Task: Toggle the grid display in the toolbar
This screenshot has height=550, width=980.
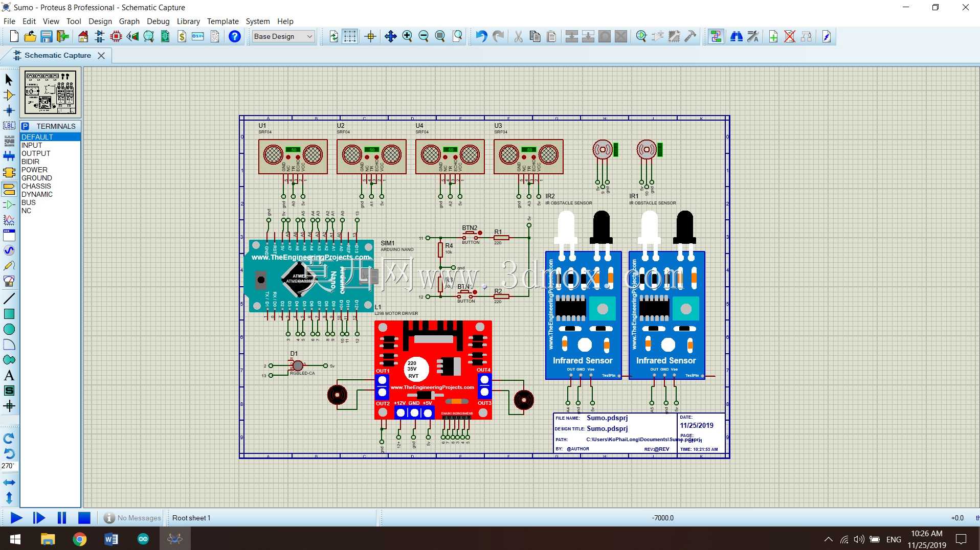Action: [350, 36]
